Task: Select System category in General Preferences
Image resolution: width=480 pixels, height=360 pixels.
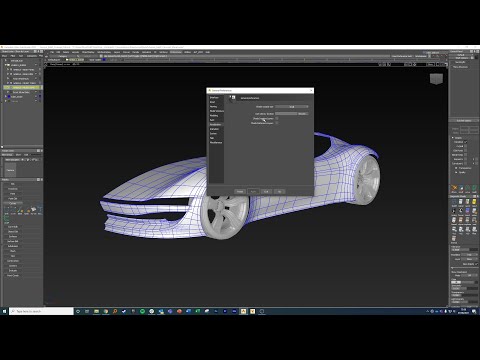Action: pos(213,133)
